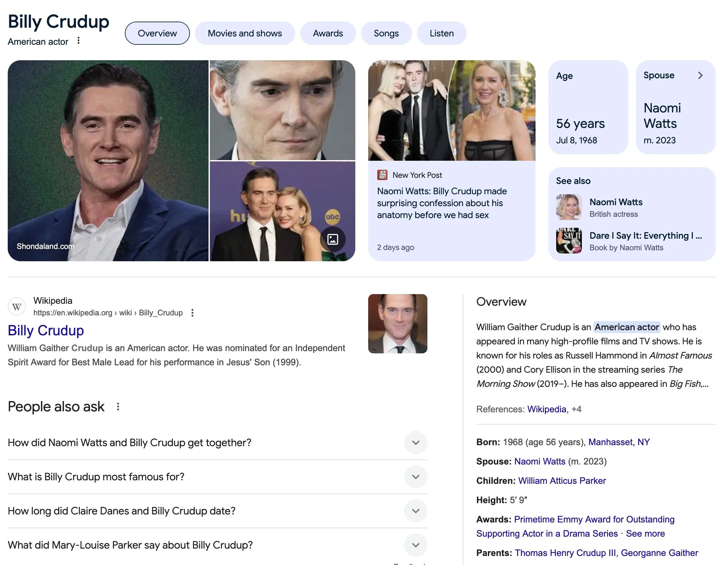Image resolution: width=728 pixels, height=565 pixels.
Task: Click See more awards link
Action: pyautogui.click(x=645, y=533)
